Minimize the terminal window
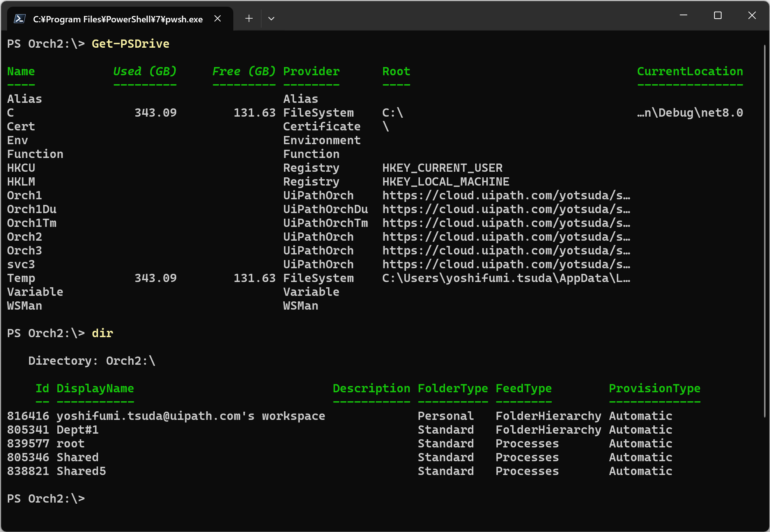Viewport: 770px width, 532px height. coord(684,15)
